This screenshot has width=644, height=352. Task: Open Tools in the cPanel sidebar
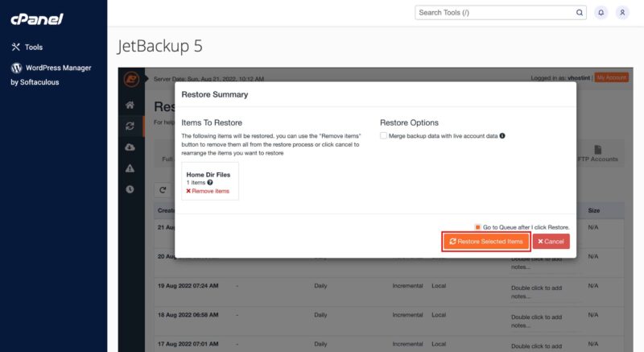point(27,47)
